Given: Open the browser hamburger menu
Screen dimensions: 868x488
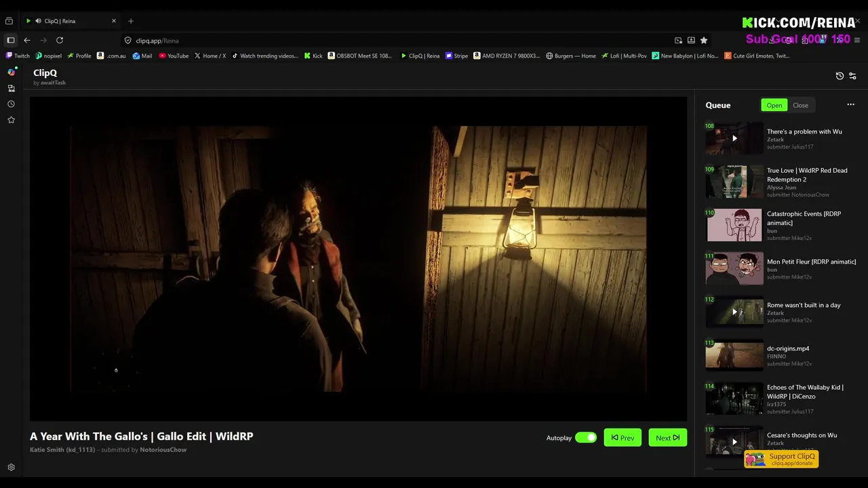Looking at the screenshot, I should [x=858, y=40].
